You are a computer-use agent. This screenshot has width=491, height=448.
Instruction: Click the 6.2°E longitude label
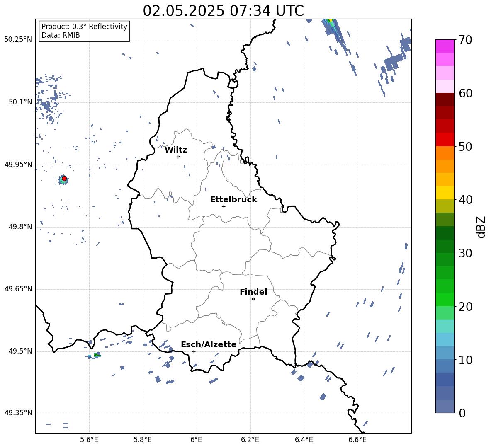tap(250, 440)
